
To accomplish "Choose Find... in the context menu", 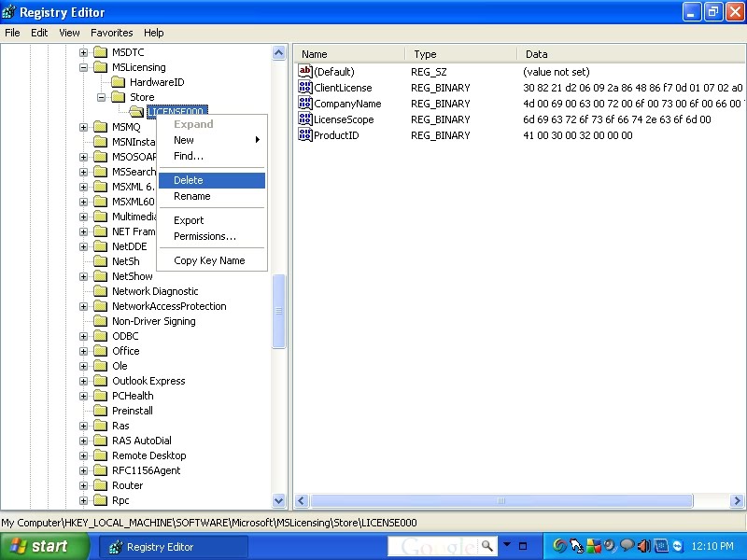I will point(212,156).
